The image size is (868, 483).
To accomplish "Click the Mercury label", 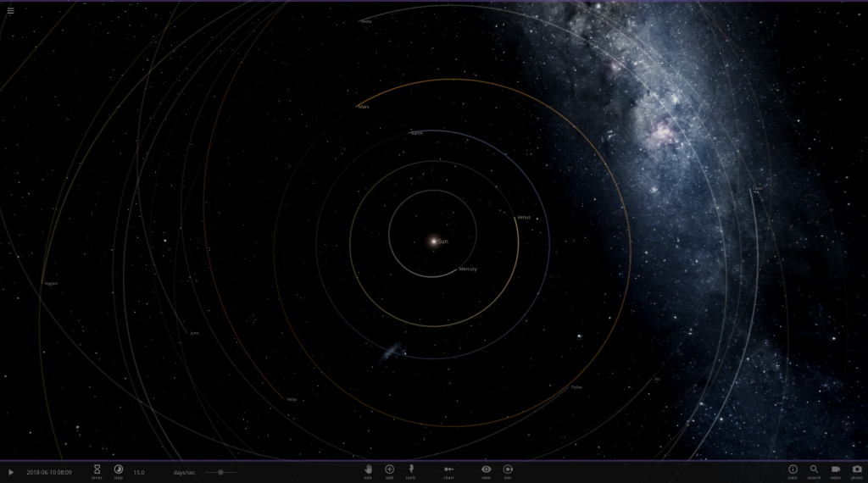I will point(468,269).
